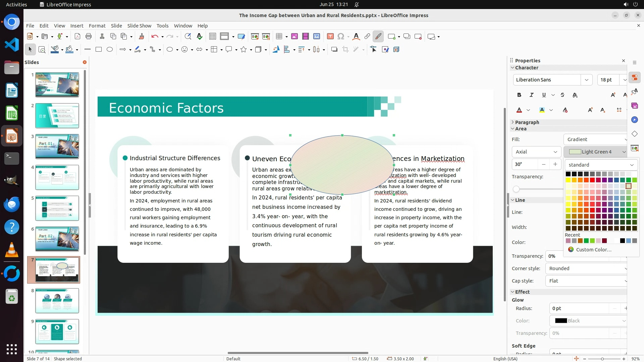Click the Display Grid icon
The height and width of the screenshot is (362, 644).
[x=212, y=37]
